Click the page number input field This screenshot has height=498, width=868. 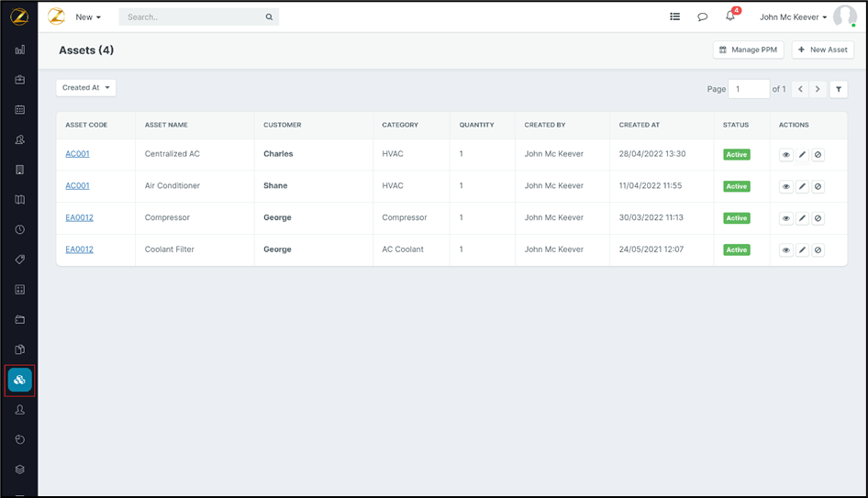748,89
